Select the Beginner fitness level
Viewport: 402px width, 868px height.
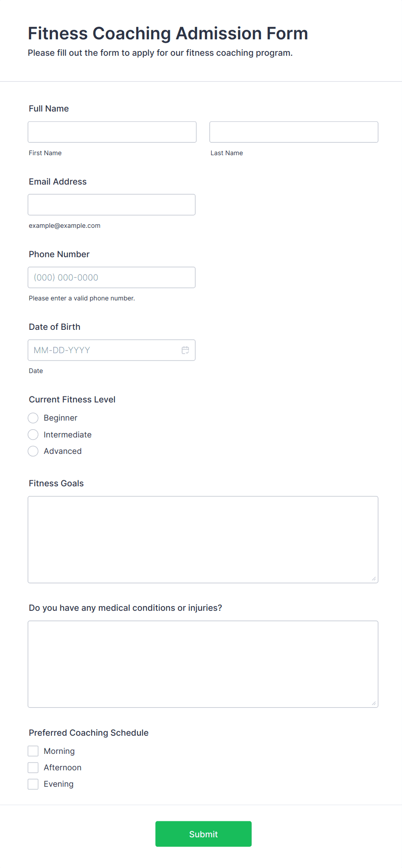tap(33, 418)
